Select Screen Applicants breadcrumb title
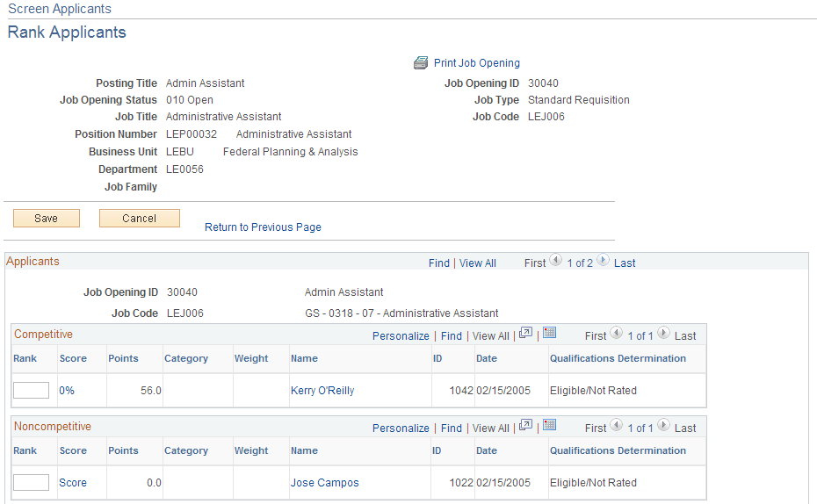The image size is (817, 504). 60,9
